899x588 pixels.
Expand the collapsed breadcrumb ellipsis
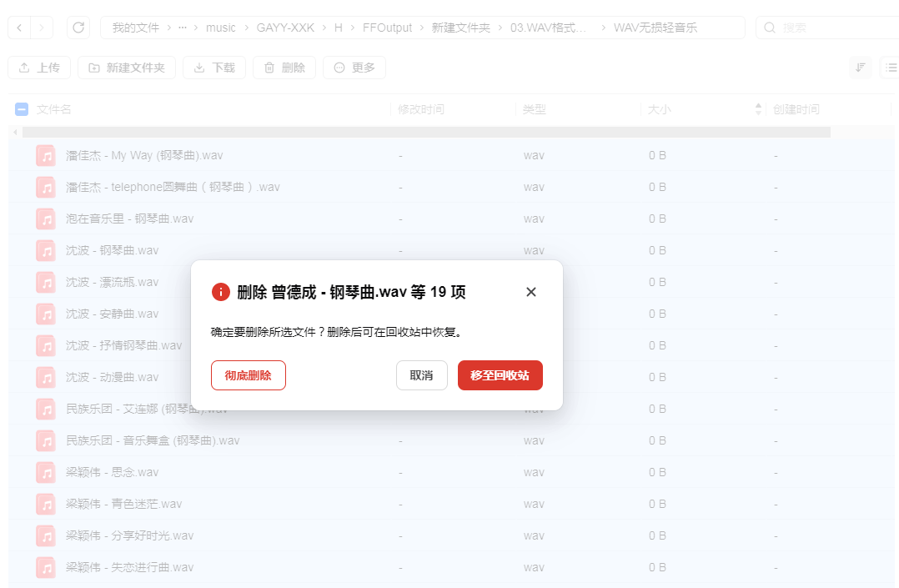[x=183, y=28]
